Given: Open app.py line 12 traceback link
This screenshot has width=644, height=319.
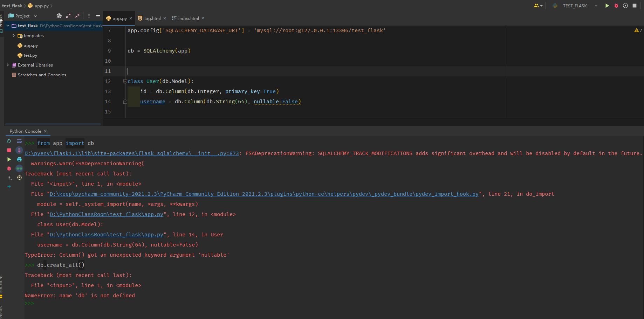Looking at the screenshot, I should (107, 214).
